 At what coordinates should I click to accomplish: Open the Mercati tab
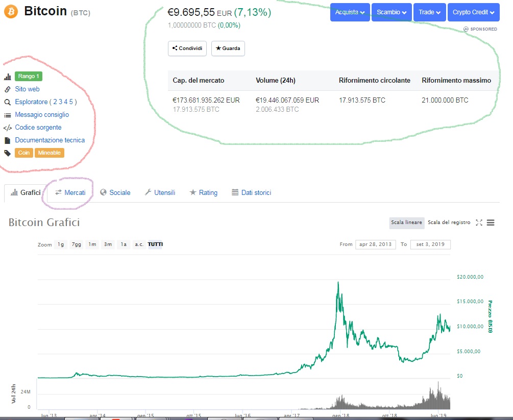70,193
